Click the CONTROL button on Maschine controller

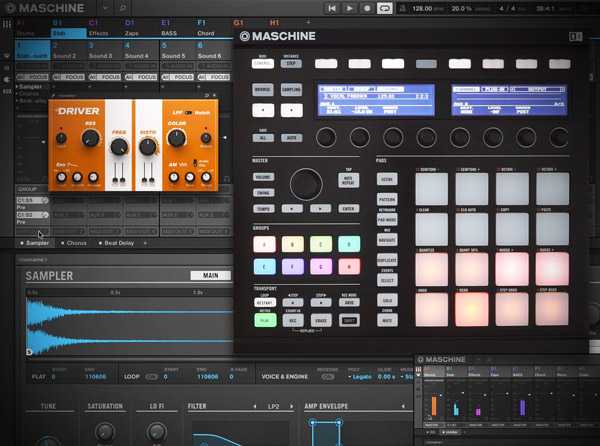click(x=262, y=63)
